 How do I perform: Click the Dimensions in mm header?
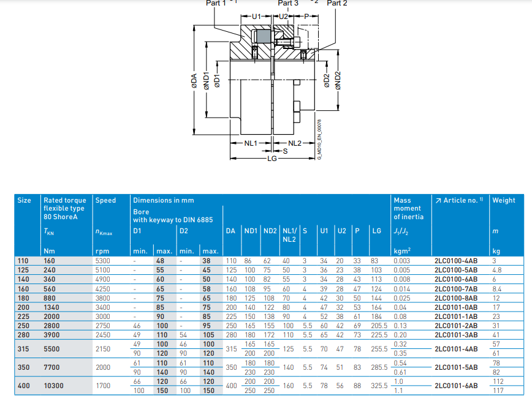[x=163, y=200]
